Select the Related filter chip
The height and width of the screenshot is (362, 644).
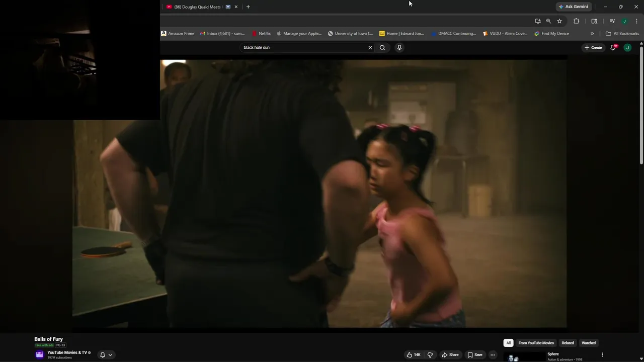coord(568,343)
